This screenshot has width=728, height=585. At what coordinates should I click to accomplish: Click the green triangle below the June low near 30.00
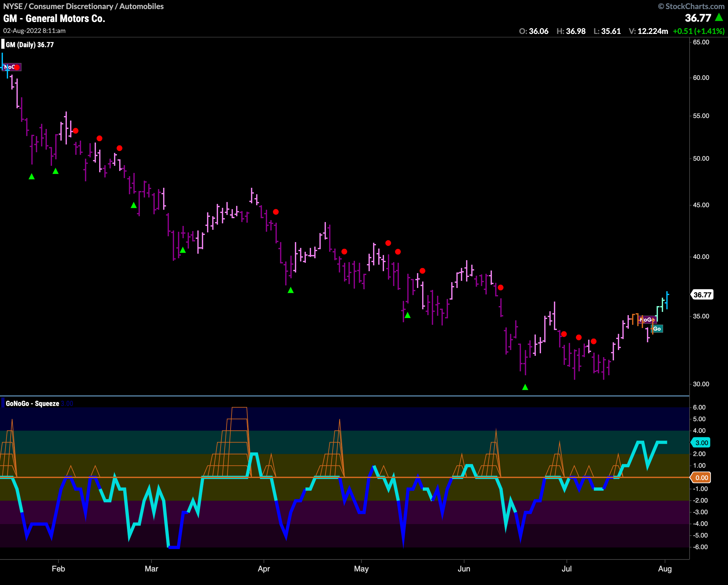click(x=525, y=387)
